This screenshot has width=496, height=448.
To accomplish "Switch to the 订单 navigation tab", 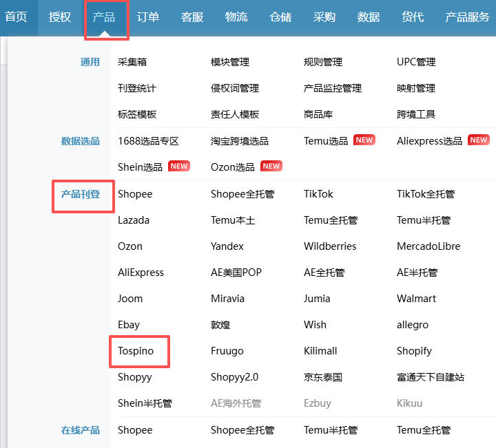I will pyautogui.click(x=148, y=17).
